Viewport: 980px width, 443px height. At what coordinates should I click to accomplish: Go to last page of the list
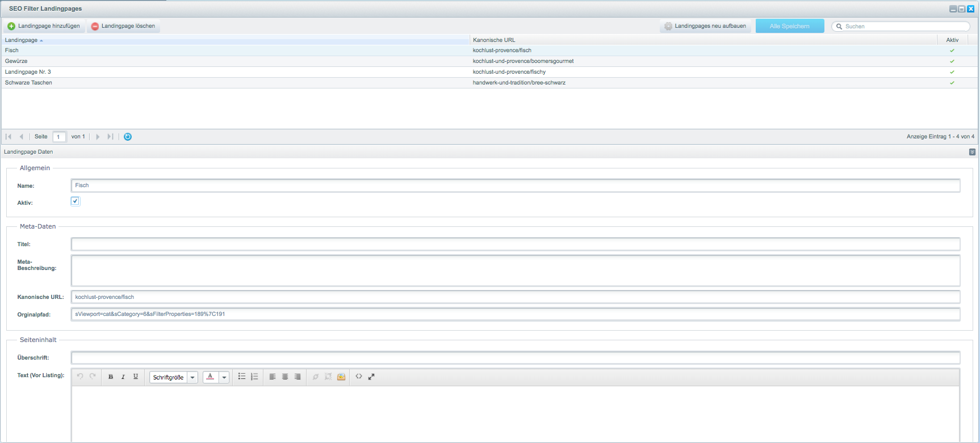coord(111,137)
